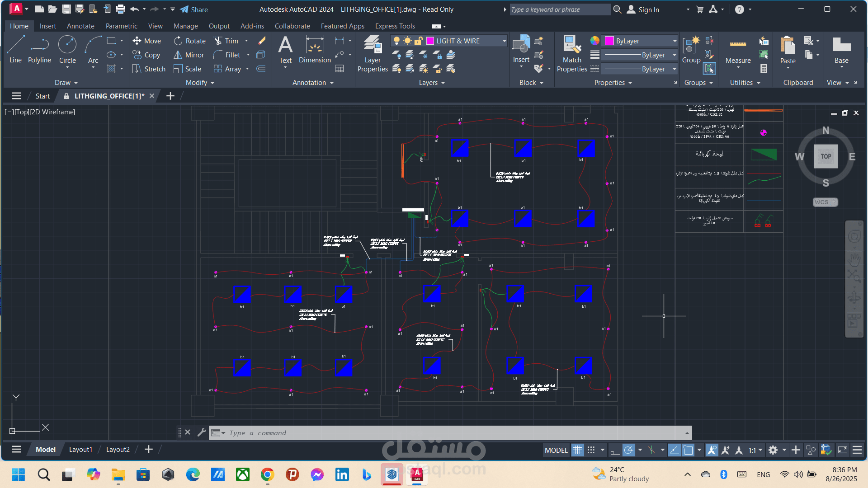Open the 1:1 annotation scale dropdown
The image size is (868, 488).
755,450
